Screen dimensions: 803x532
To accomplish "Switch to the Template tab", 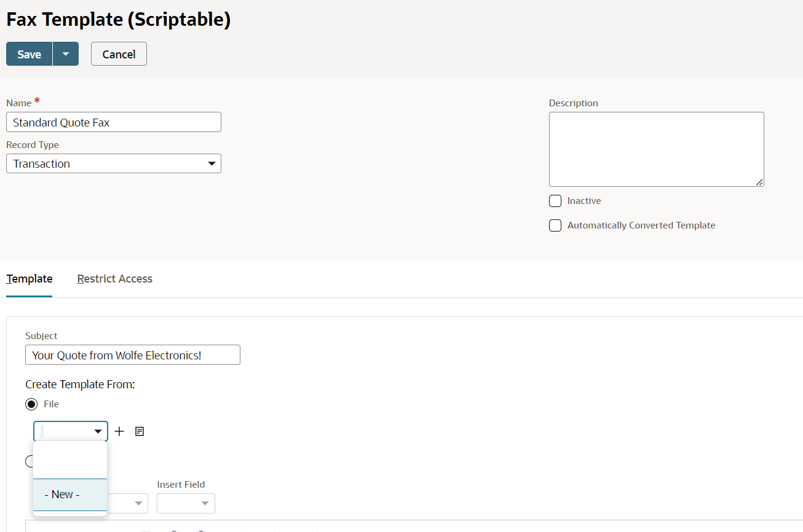I will point(30,279).
